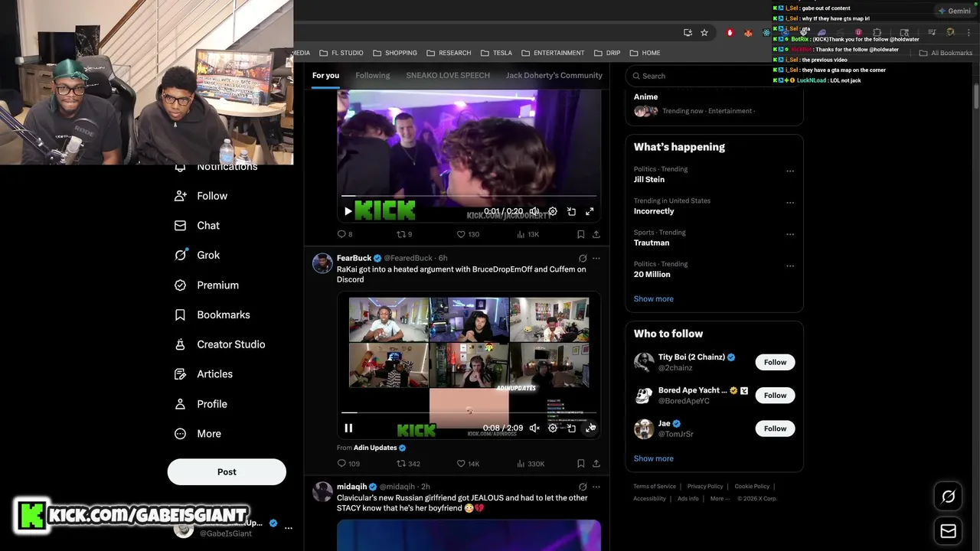Open the floating Grok button

click(x=948, y=497)
